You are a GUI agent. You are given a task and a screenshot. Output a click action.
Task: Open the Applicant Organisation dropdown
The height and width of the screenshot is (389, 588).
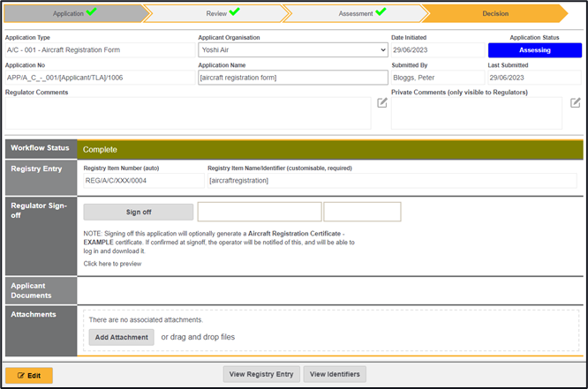click(x=292, y=50)
